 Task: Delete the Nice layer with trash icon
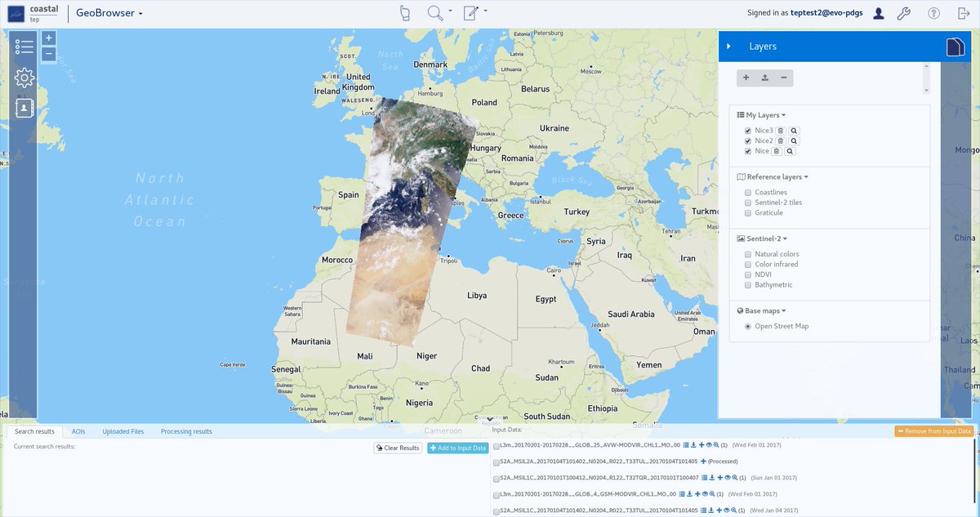point(777,151)
